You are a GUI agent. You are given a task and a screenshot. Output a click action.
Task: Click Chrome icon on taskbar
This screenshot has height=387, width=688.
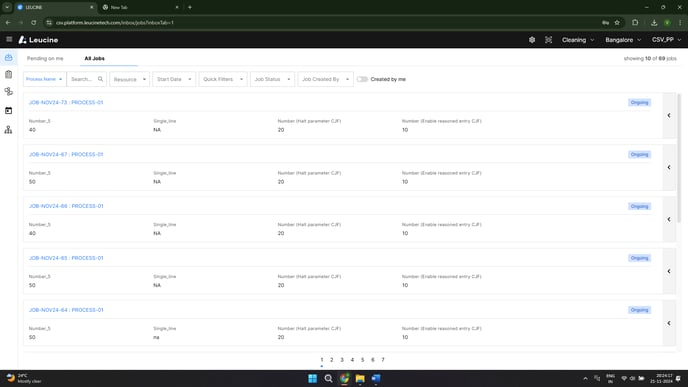point(344,378)
